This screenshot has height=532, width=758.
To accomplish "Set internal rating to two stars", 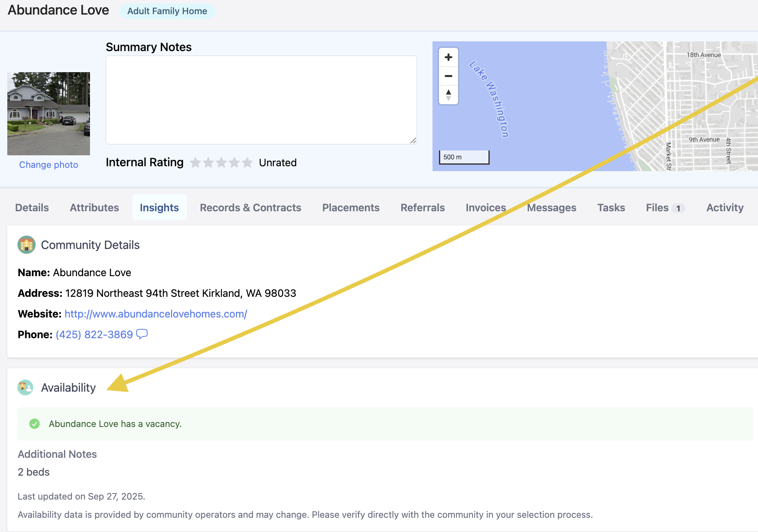I will (208, 163).
